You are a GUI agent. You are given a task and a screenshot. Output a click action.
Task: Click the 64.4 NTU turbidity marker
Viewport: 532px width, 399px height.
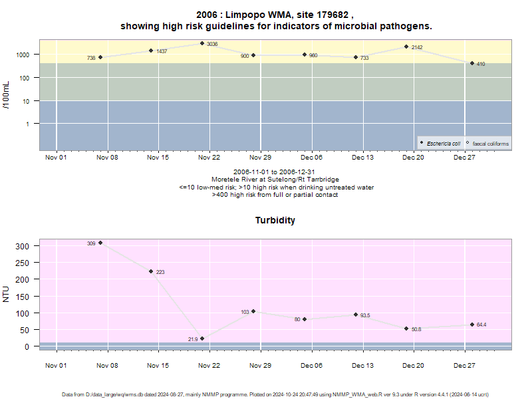tap(472, 325)
